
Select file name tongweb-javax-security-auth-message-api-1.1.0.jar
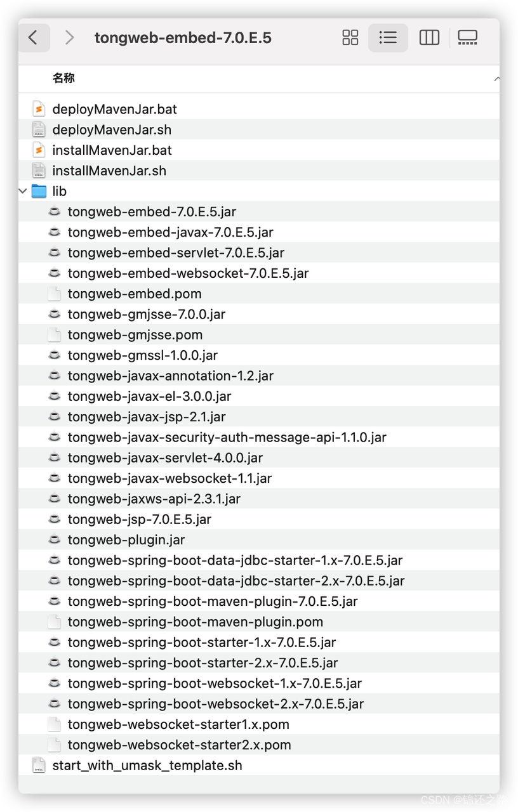(x=227, y=437)
